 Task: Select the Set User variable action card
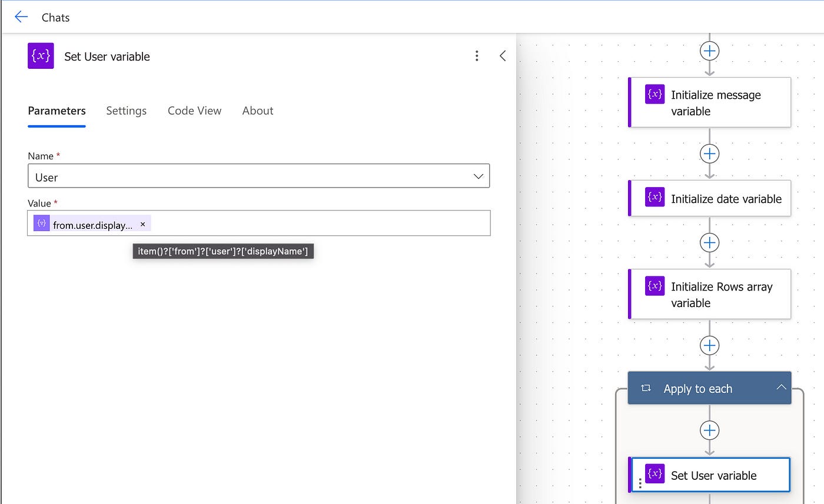click(x=710, y=475)
